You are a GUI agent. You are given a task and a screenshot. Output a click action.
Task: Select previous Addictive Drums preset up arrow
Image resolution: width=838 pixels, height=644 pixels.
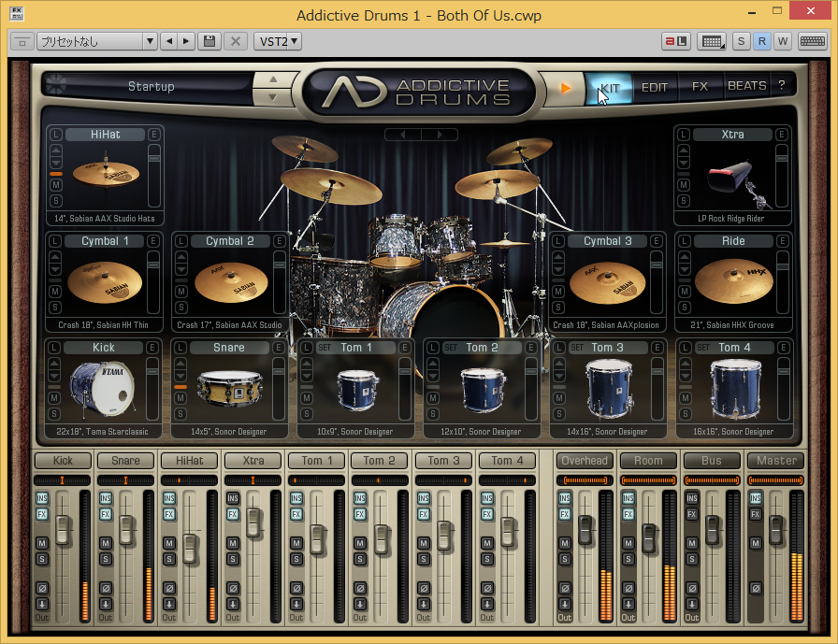point(273,79)
